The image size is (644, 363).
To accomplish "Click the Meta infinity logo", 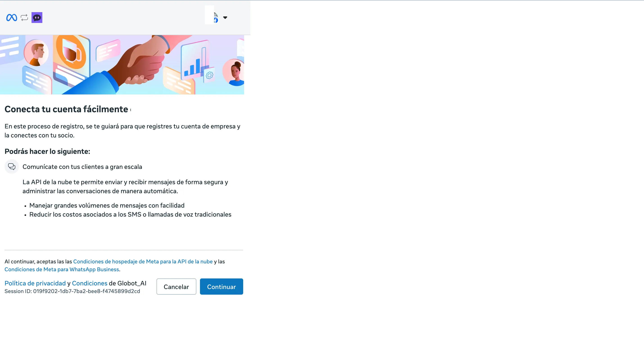I will click(11, 18).
